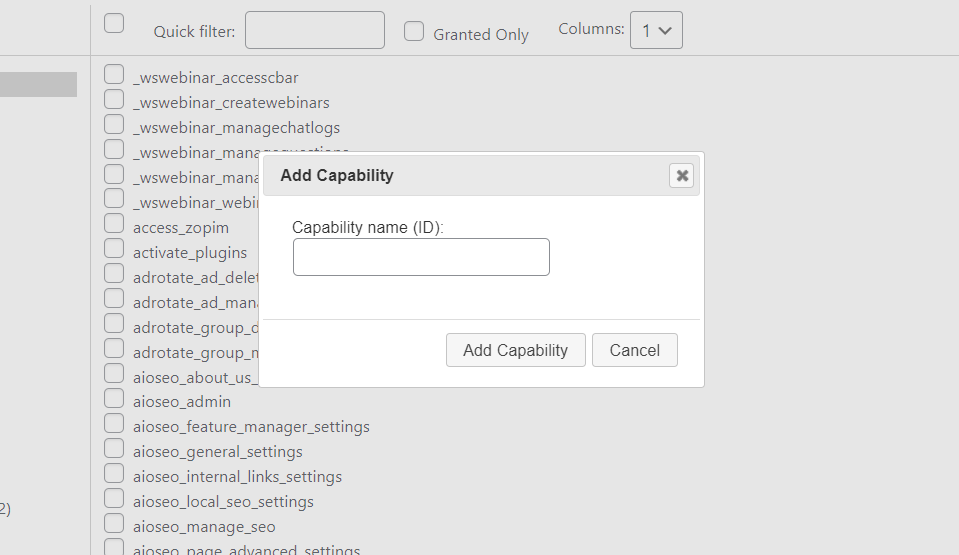Open the Columns dropdown

pos(655,31)
